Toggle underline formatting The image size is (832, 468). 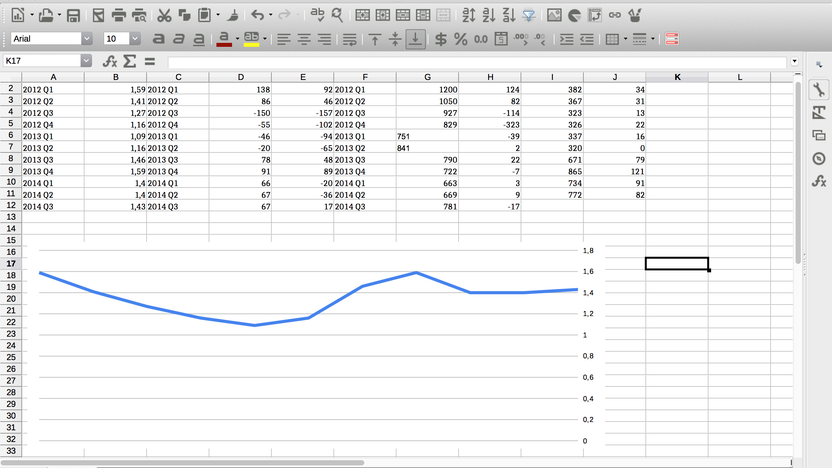(198, 39)
